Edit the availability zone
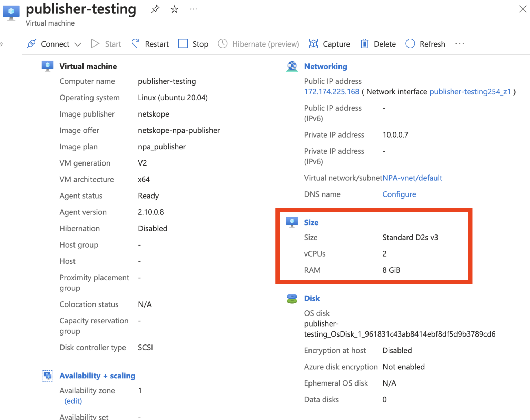Screen dimensions: 530x420 [x=73, y=401]
